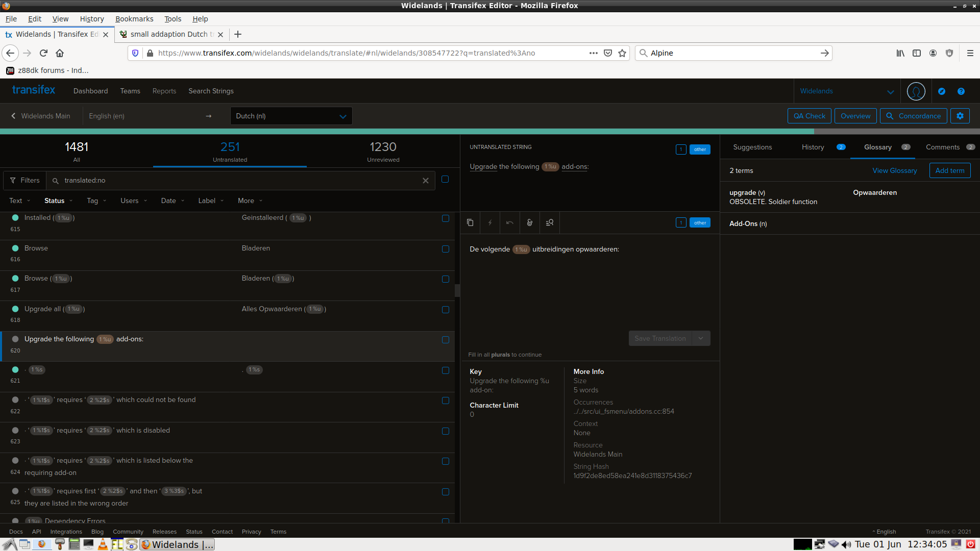Viewport: 980px width, 551px height.
Task: Check the box for Browse string 616
Action: coord(445,249)
